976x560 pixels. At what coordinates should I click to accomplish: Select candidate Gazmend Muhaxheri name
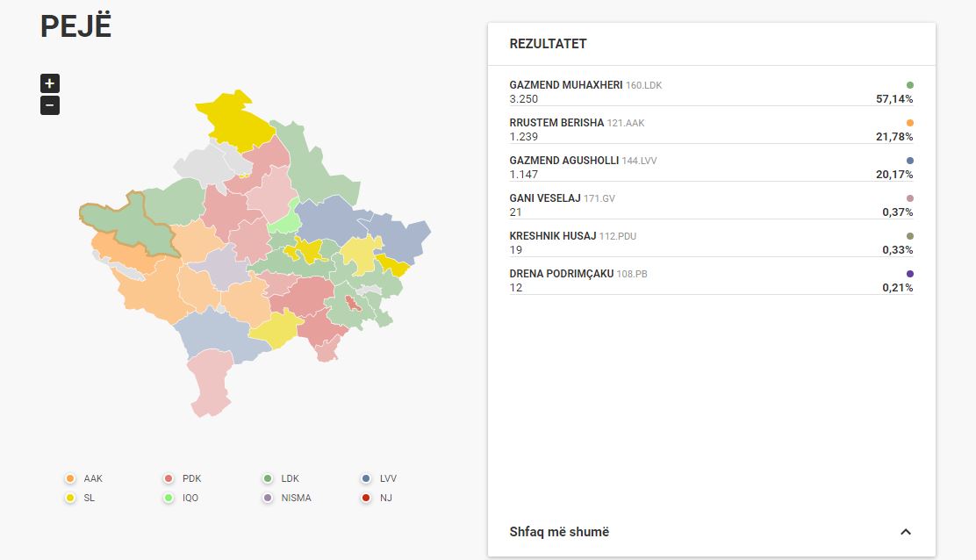point(566,85)
